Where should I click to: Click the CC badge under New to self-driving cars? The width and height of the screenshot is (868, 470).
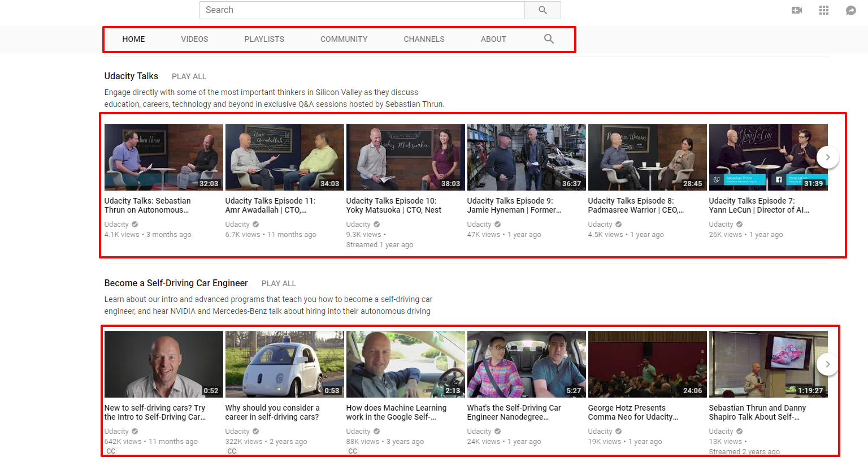coord(111,451)
